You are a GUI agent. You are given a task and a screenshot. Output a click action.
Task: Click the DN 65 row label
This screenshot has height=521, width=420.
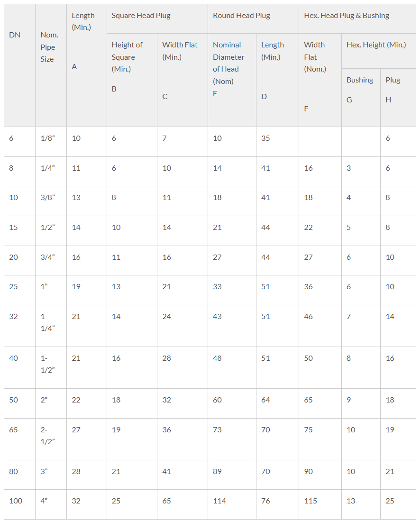point(19,439)
